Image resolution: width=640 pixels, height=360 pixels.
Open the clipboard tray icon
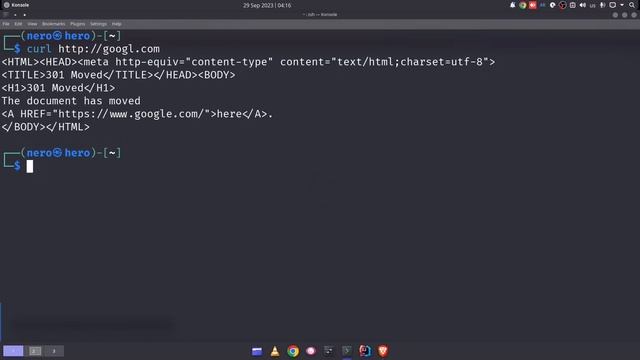[x=573, y=5]
